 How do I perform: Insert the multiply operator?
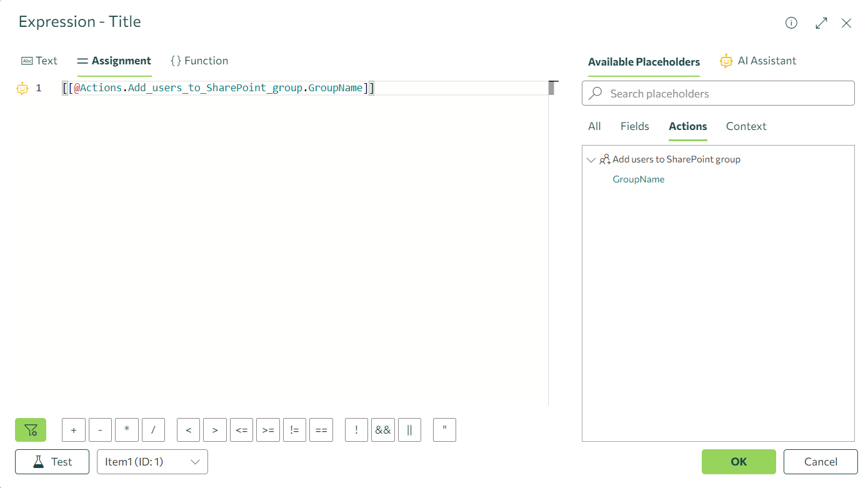[x=127, y=430]
